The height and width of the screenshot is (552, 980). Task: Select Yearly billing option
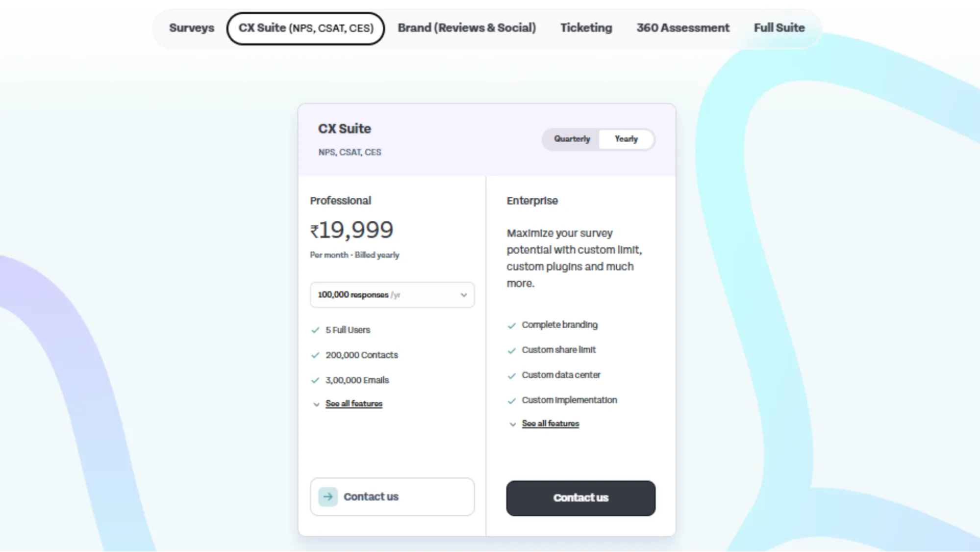click(x=627, y=139)
